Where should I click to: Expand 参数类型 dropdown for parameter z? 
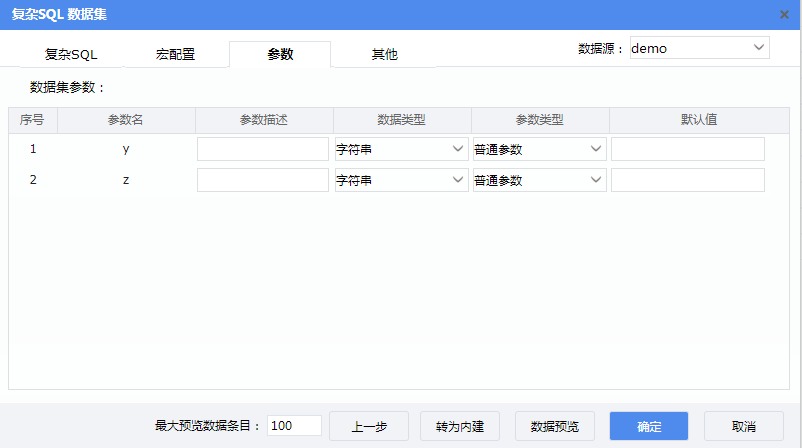pos(539,181)
